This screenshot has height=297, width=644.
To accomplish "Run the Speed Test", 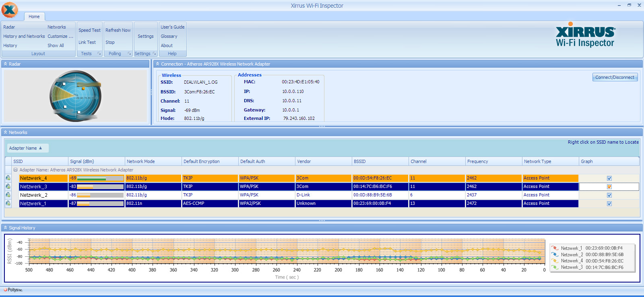I will click(89, 30).
